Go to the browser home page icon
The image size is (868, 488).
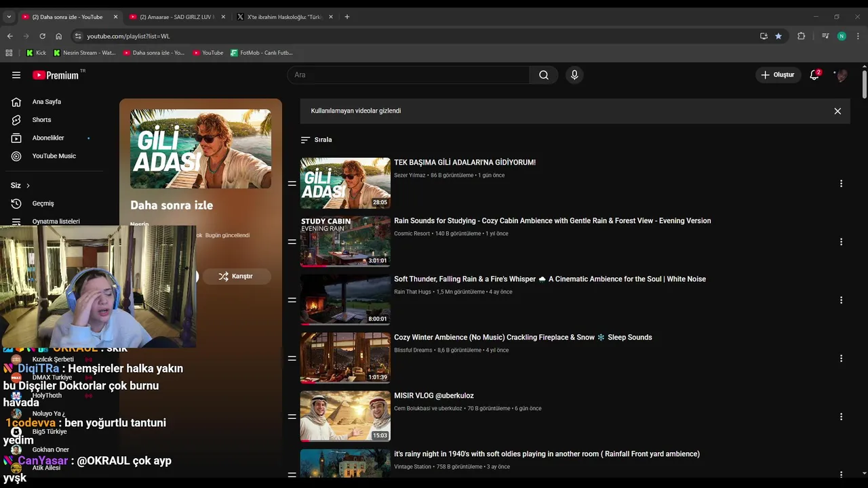tap(58, 36)
